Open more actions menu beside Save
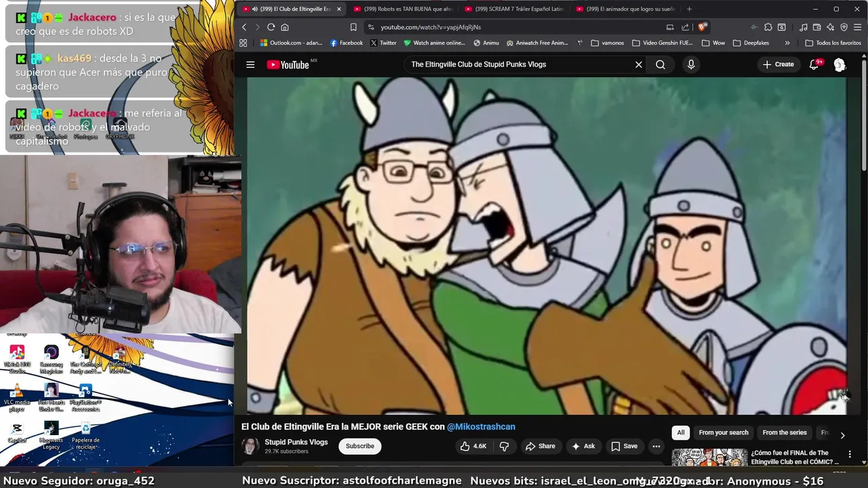Screen dimensions: 868x488 tap(656, 446)
